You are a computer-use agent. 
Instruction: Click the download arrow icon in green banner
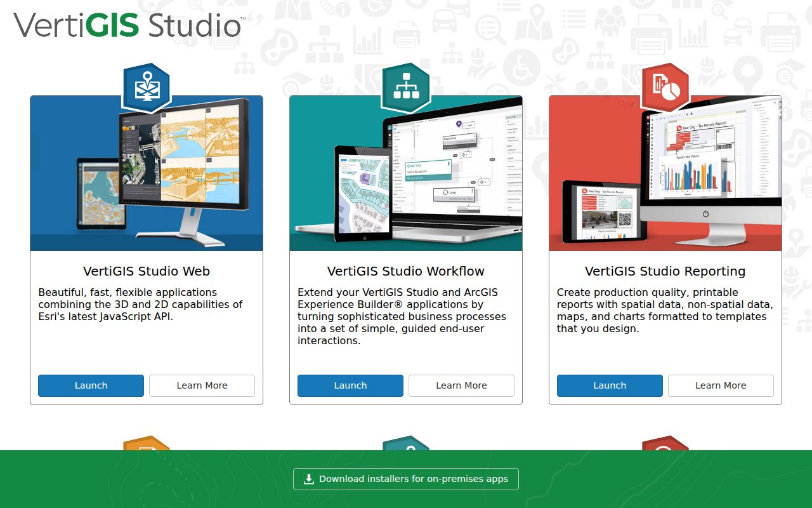[309, 479]
